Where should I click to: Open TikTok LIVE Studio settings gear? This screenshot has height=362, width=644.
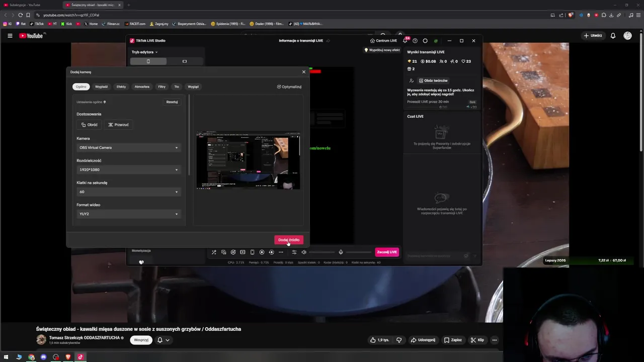tap(425, 41)
